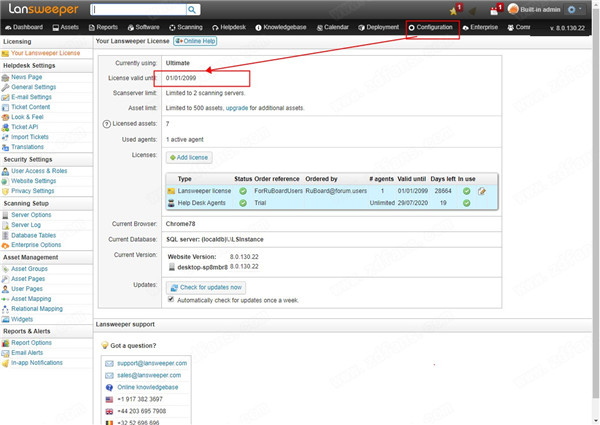Click the Online Help button
600x425 pixels.
click(195, 41)
